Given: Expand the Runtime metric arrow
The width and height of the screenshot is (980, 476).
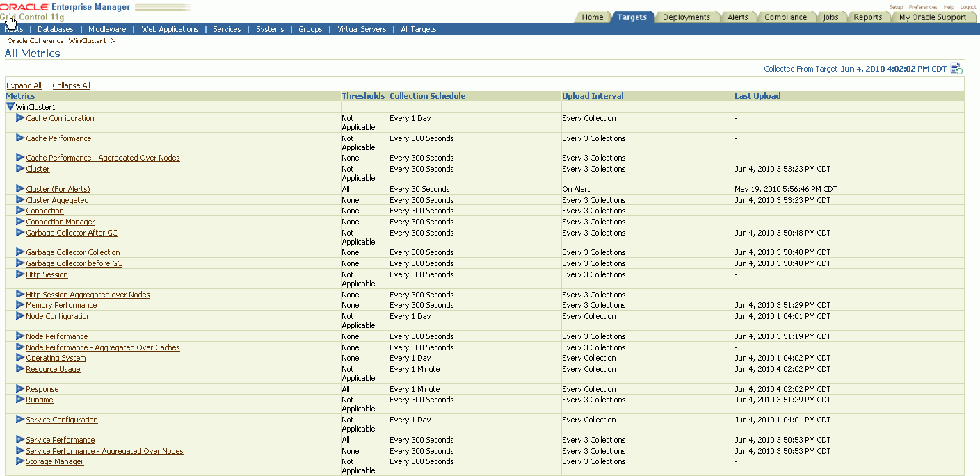Looking at the screenshot, I should pos(20,400).
